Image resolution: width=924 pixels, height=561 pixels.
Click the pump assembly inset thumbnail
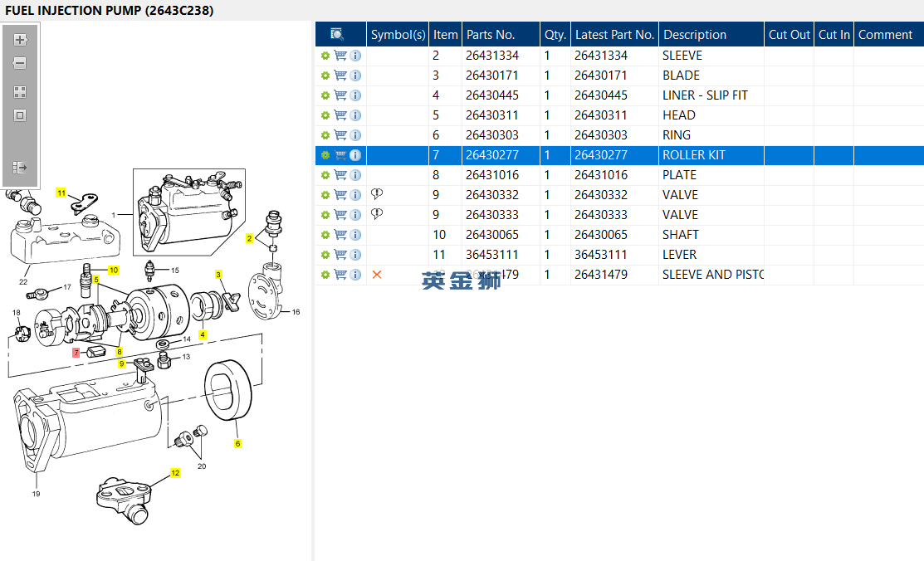189,212
